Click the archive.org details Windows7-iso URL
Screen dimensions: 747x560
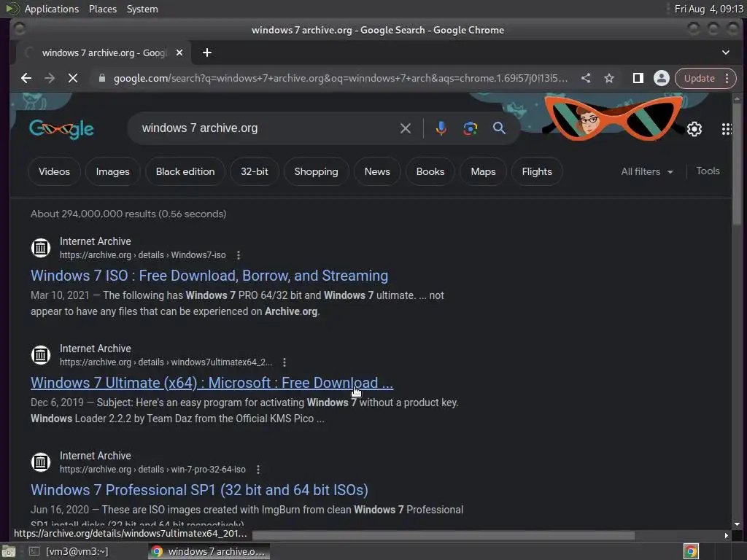142,255
